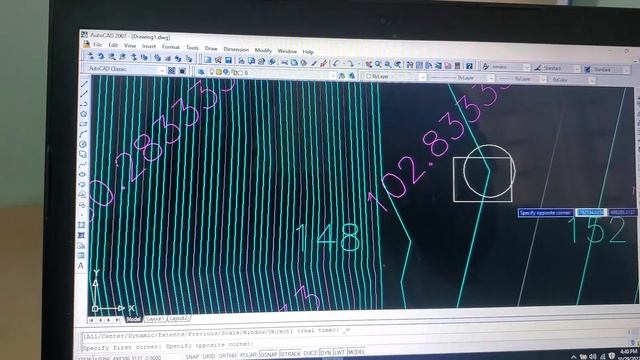Click the Copy to clipboard icon
Image resolution: width=640 pixels, height=360 pixels.
294,62
